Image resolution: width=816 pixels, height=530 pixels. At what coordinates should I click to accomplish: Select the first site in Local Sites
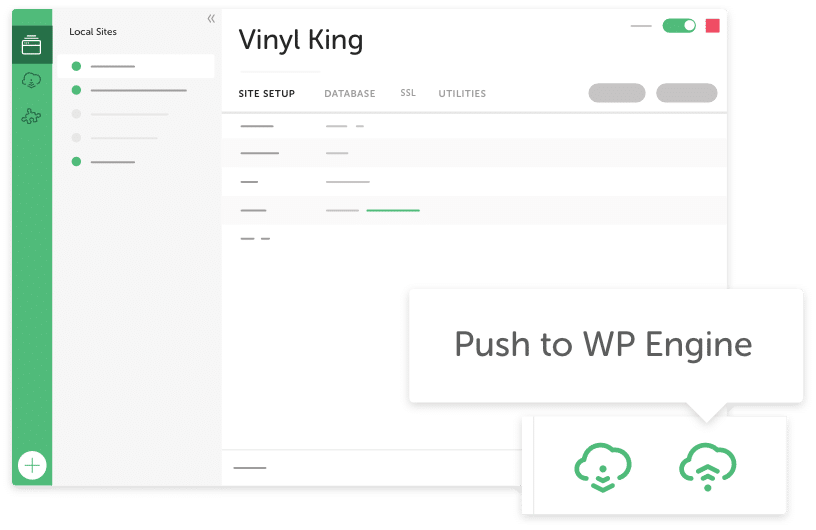click(135, 66)
